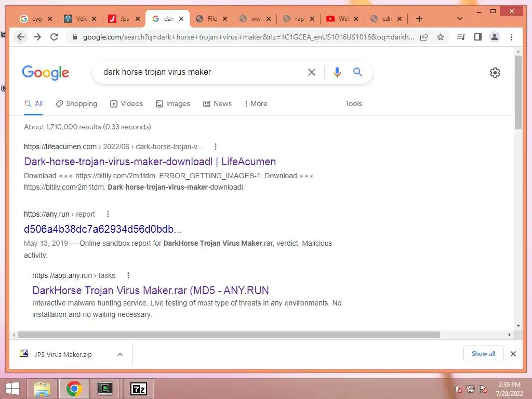Image resolution: width=532 pixels, height=399 pixels.
Task: Click Show all downloads button
Action: tap(484, 353)
